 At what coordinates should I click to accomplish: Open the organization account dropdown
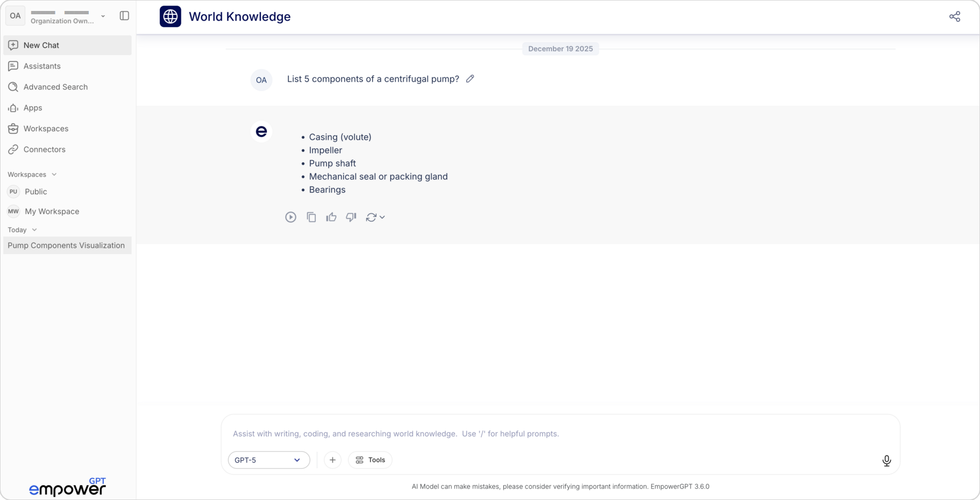pos(102,16)
